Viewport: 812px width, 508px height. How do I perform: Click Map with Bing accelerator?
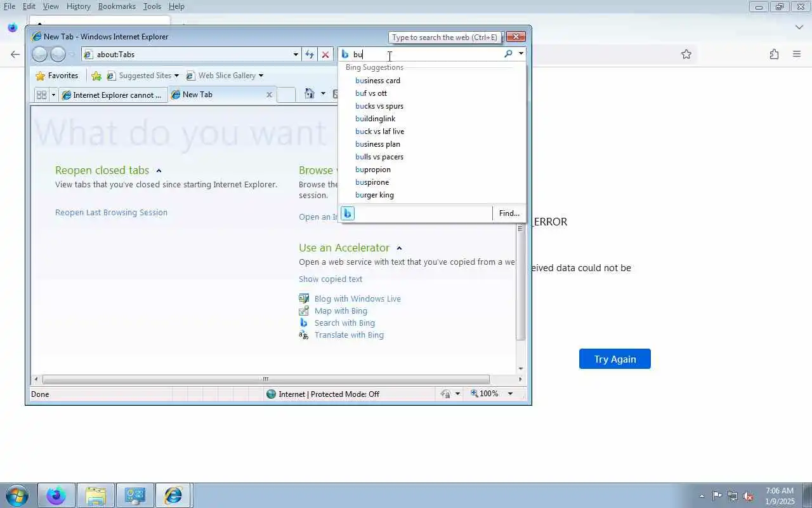click(341, 311)
